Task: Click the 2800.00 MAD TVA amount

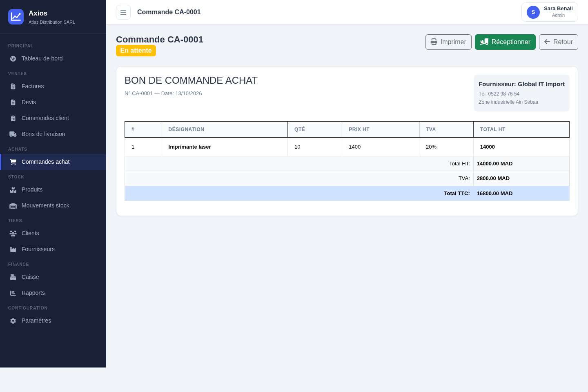Action: 493,178
